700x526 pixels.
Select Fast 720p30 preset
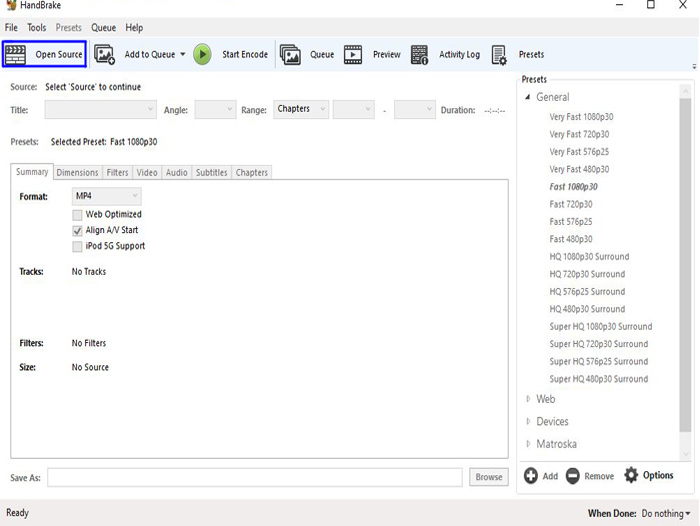[x=571, y=204]
